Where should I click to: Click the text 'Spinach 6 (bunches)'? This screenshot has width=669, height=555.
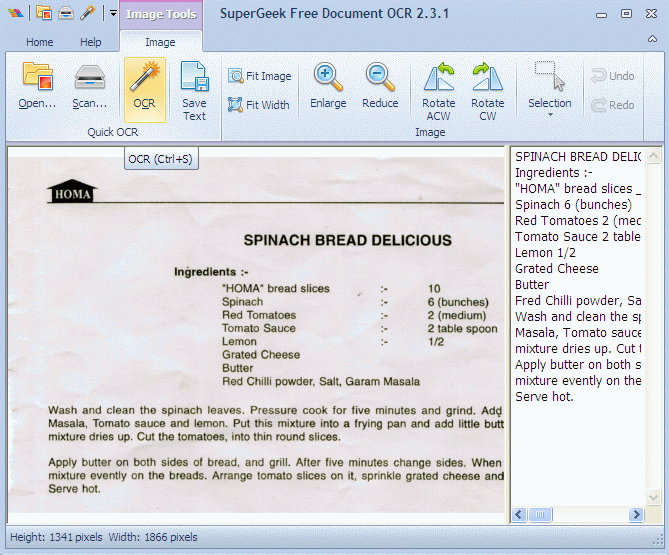573,205
